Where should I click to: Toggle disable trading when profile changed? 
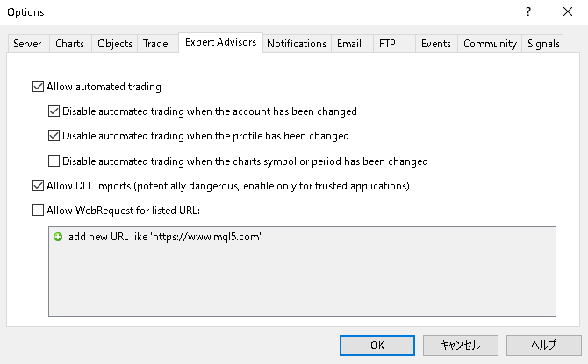click(54, 136)
